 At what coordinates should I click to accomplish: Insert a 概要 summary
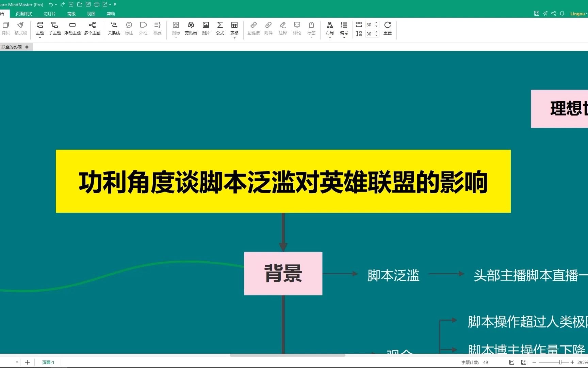(158, 28)
